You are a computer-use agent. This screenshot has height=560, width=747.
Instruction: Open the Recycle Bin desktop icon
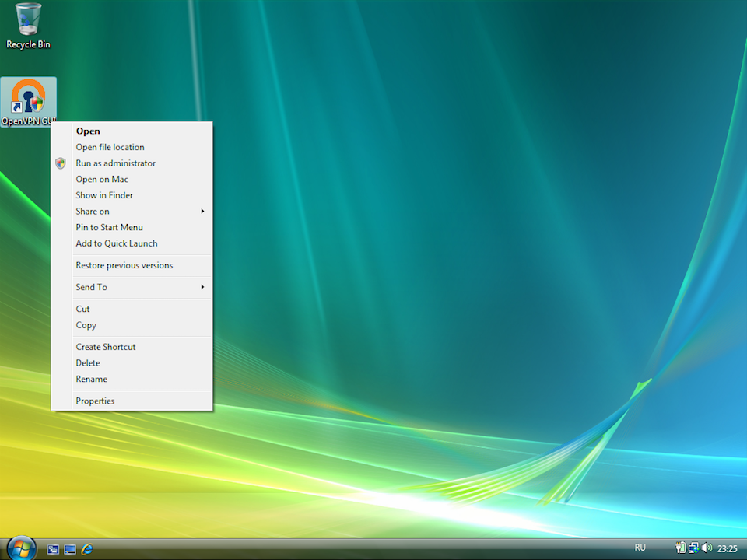click(28, 26)
